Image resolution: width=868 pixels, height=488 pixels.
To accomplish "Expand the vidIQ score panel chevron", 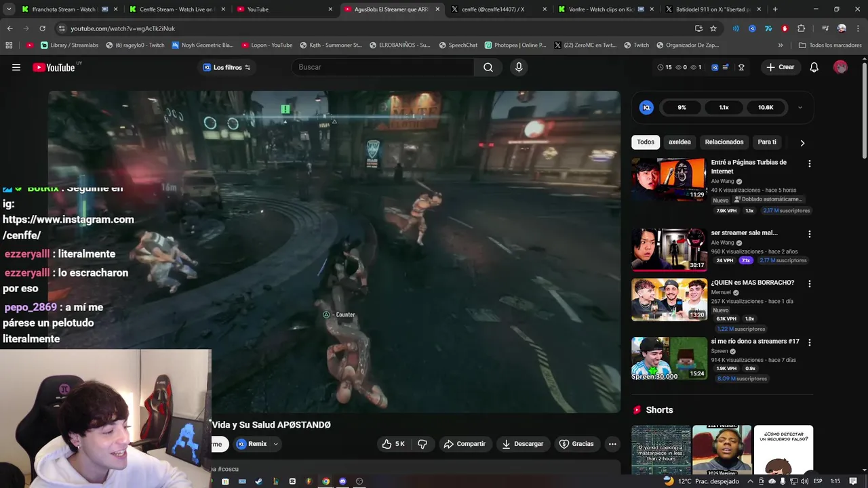I will pos(800,107).
